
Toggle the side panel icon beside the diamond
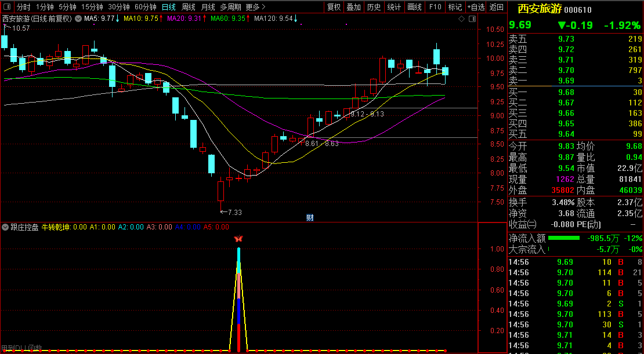(471, 19)
